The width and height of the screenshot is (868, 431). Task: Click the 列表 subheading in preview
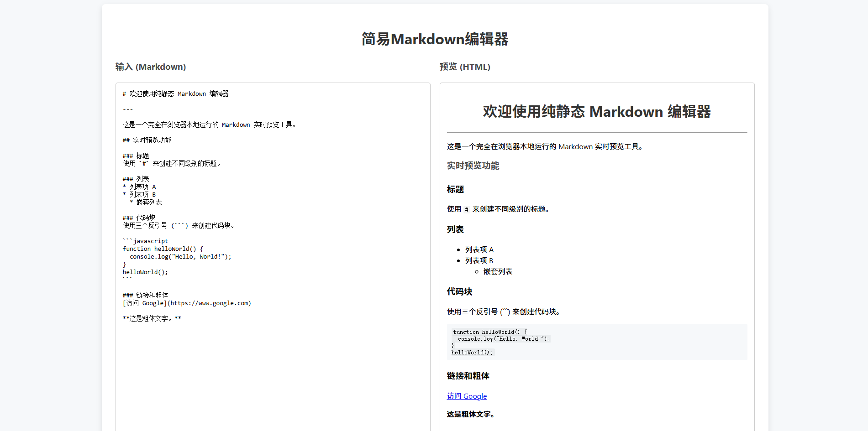coord(454,229)
